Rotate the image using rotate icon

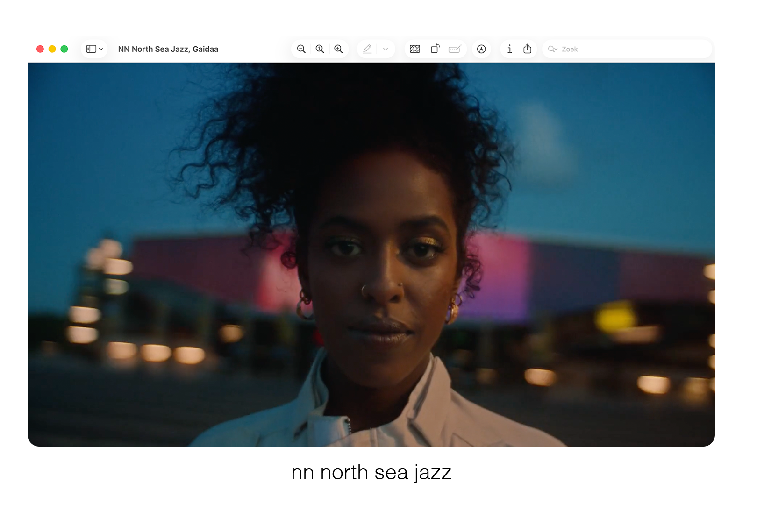pos(435,49)
